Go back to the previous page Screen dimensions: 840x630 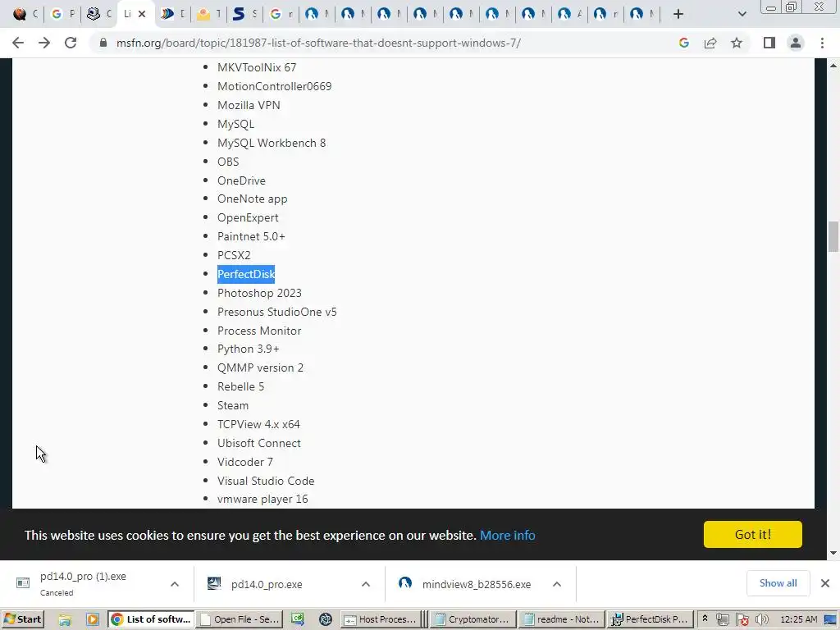(x=18, y=43)
